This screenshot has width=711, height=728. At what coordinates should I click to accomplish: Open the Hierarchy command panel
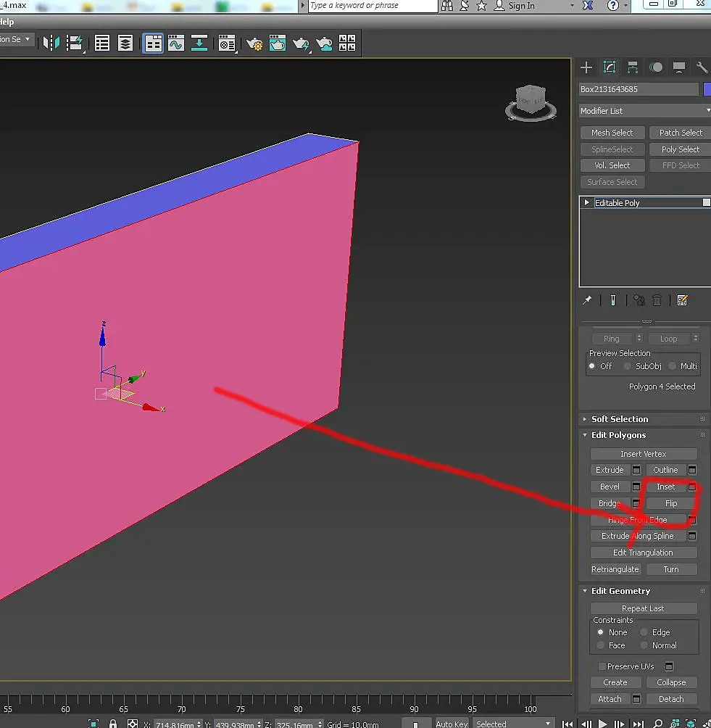[x=633, y=67]
